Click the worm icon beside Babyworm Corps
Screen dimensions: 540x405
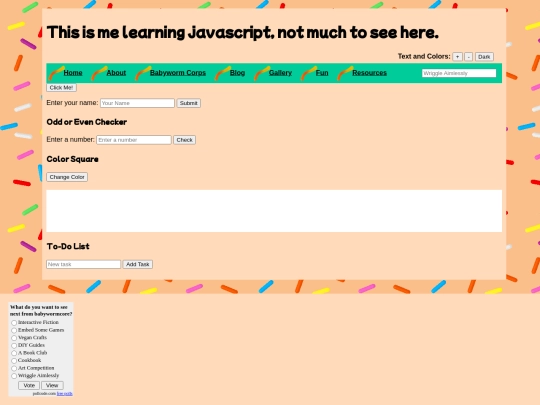pyautogui.click(x=143, y=73)
